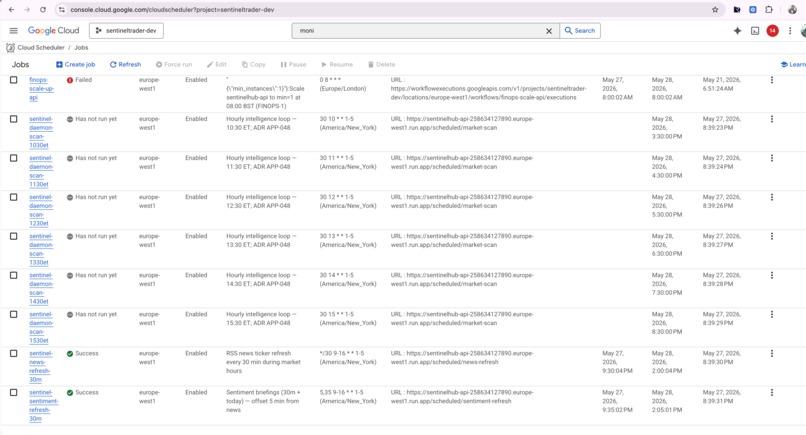The image size is (806, 435).
Task: Click schedule text '30 10 * * 1-5'
Action: coord(337,119)
